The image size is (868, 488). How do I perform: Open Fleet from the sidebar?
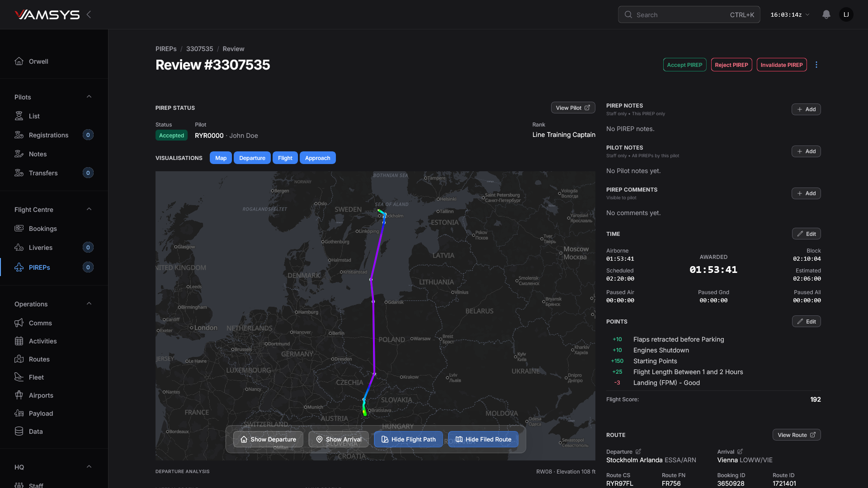(36, 377)
